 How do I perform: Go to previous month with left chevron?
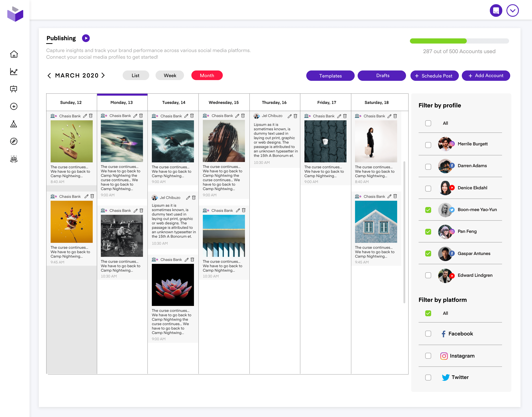[x=49, y=75]
